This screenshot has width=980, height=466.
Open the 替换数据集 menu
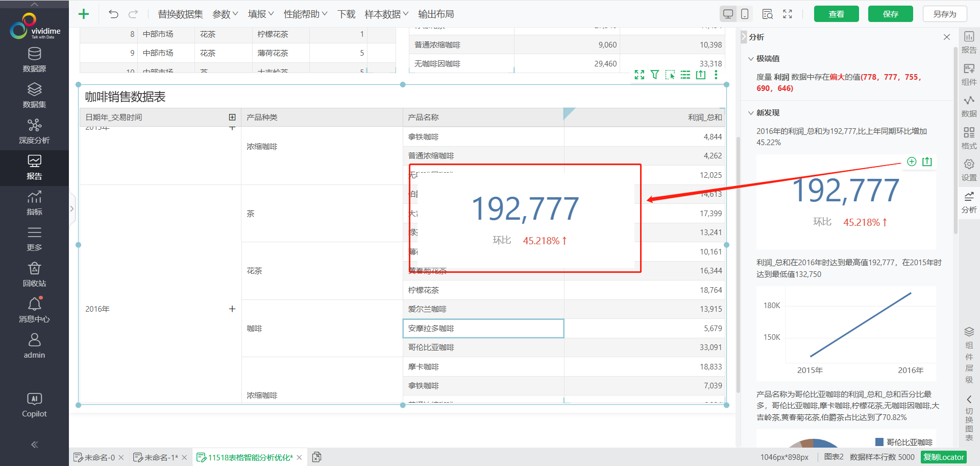tap(180, 14)
